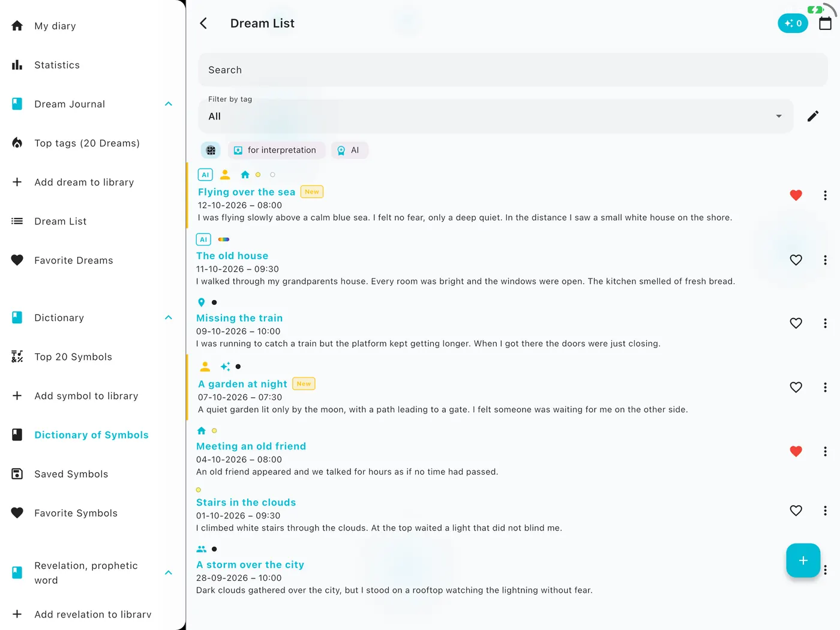Click the AI badge on 'The old house'
Image resolution: width=840 pixels, height=630 pixels.
point(203,239)
